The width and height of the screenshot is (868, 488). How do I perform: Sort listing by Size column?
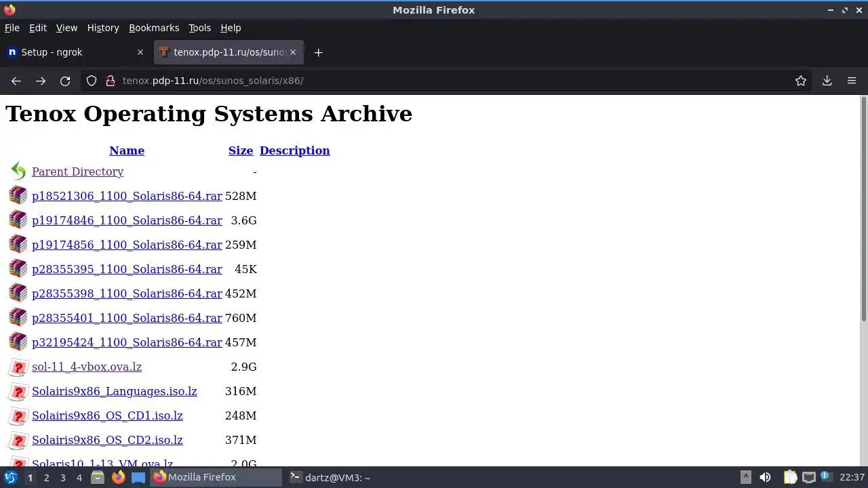[241, 150]
